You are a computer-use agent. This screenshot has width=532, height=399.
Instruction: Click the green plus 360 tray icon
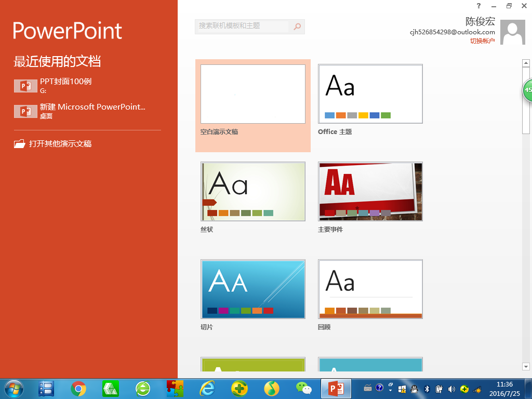(464, 389)
